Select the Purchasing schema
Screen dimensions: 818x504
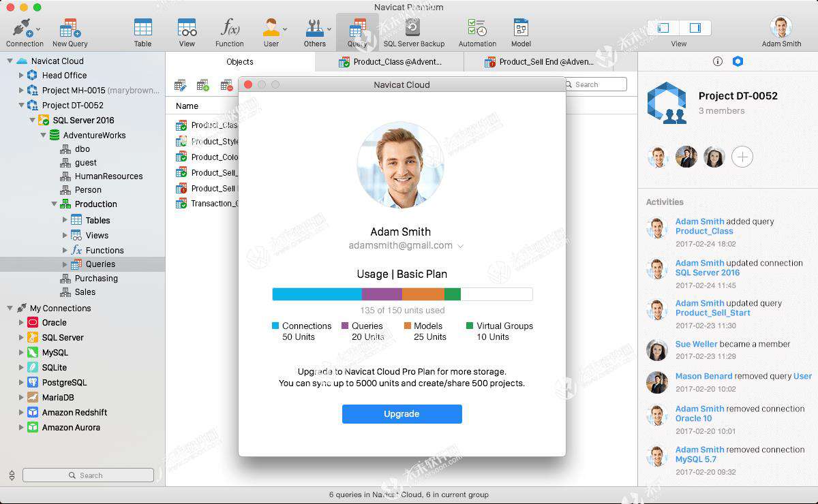96,279
